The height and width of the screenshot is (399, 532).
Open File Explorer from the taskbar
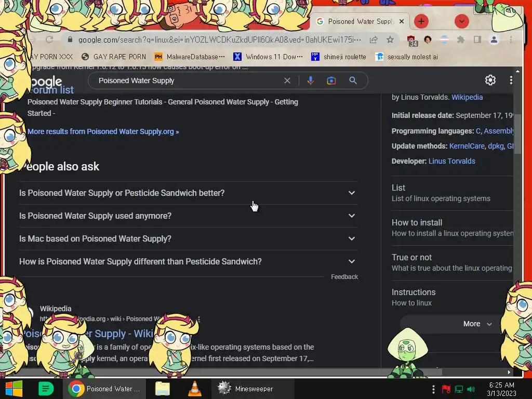pyautogui.click(x=163, y=389)
